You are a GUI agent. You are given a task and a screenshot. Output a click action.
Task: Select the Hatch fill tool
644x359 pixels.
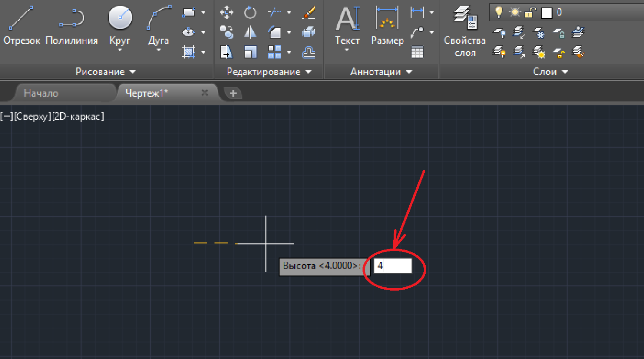tap(189, 51)
